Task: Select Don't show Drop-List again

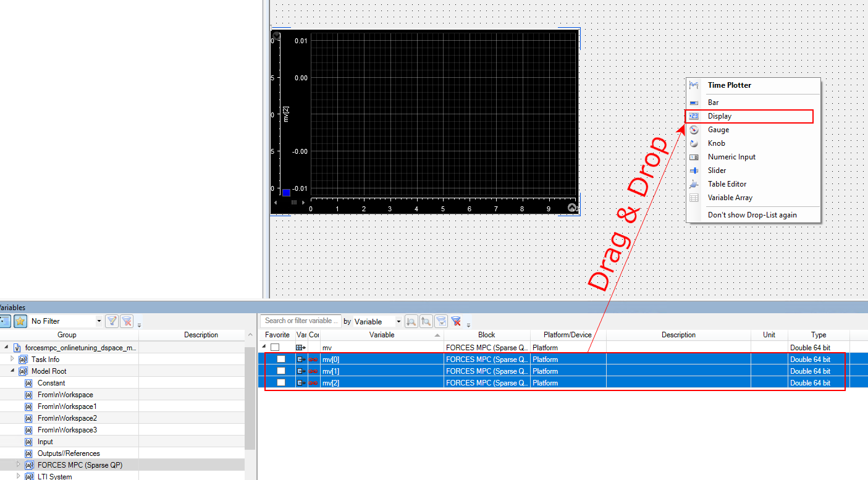Action: point(752,215)
